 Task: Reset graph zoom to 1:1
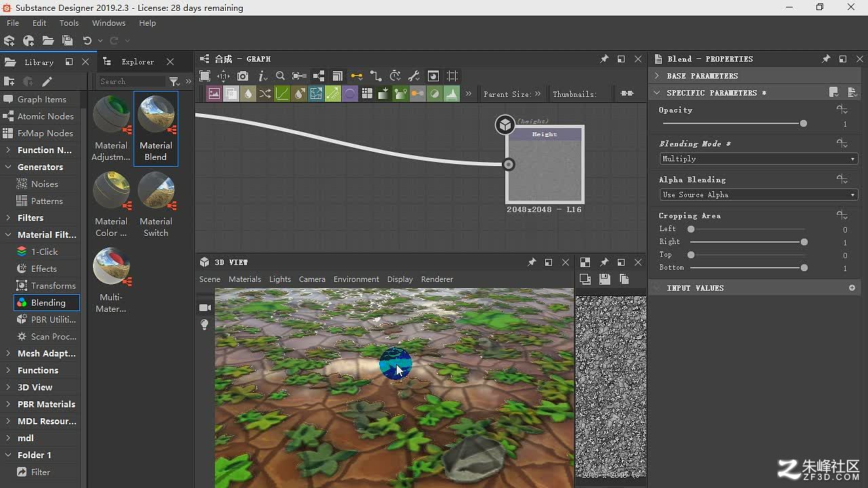223,76
